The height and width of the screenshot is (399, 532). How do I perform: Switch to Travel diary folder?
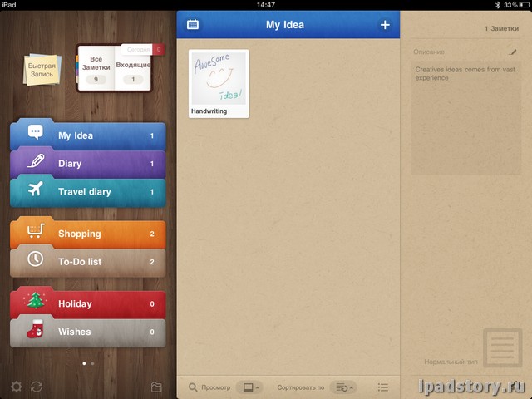tap(87, 192)
